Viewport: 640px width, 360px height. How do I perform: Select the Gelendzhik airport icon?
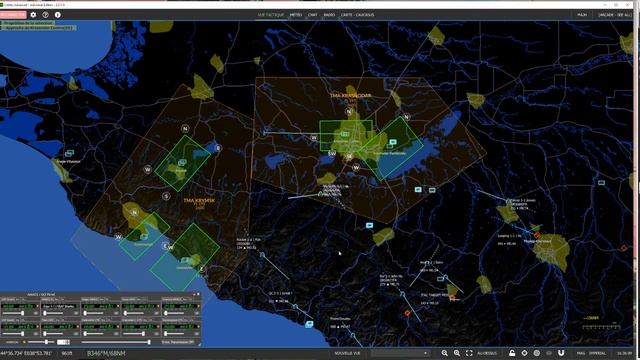point(185,260)
